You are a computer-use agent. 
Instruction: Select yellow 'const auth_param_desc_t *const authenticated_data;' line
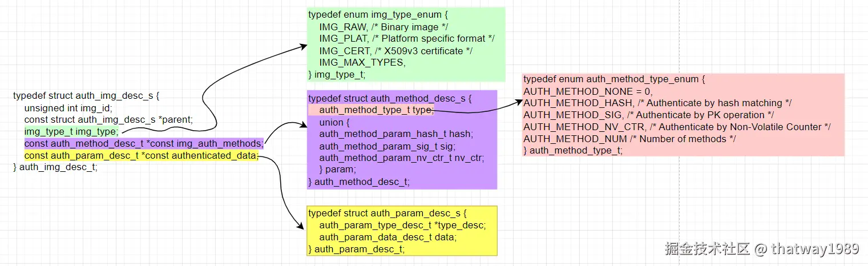142,156
